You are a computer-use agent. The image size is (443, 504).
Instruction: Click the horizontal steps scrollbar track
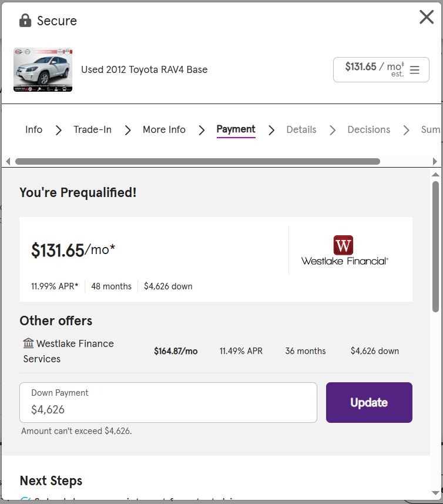click(x=405, y=161)
